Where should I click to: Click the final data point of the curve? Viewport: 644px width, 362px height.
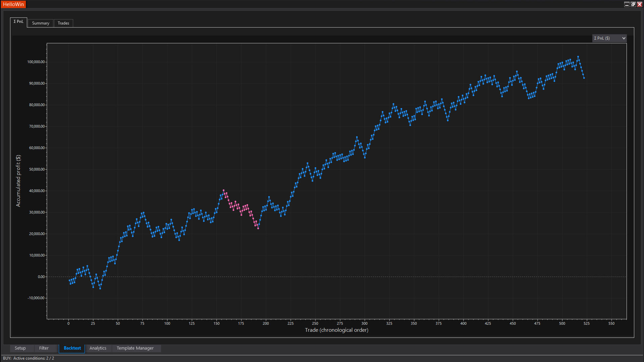pos(584,78)
